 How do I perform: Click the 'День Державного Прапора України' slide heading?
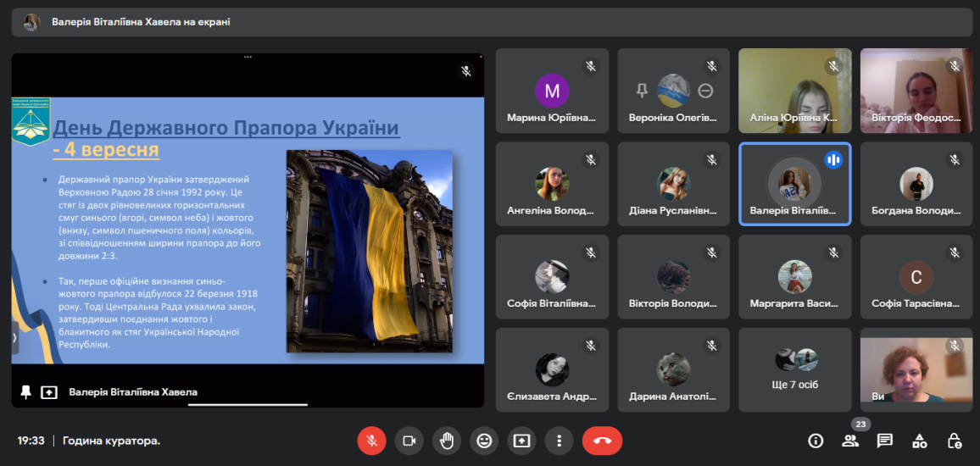(x=226, y=129)
